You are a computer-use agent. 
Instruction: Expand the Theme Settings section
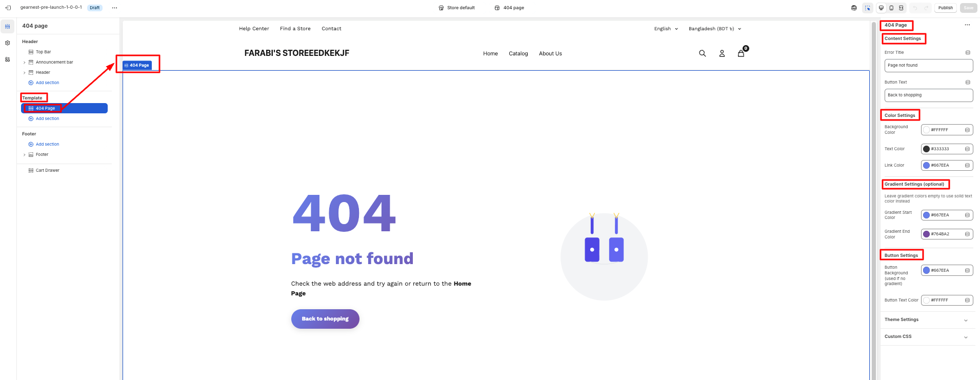click(x=927, y=320)
